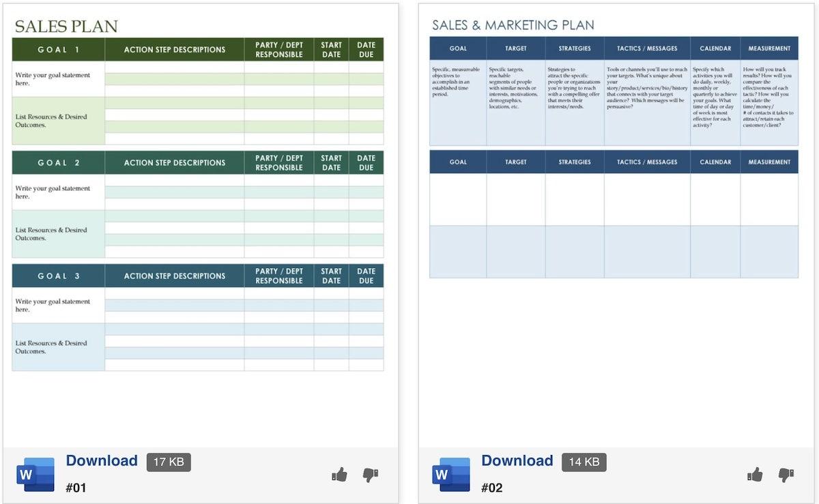Give template #01 a thumbs up
The height and width of the screenshot is (504, 819).
pyautogui.click(x=339, y=475)
